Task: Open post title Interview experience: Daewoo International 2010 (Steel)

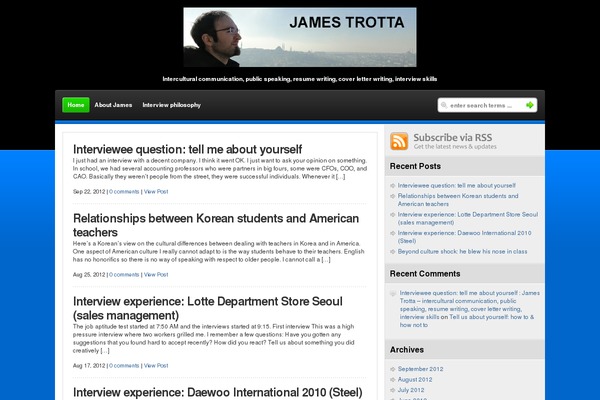Action: pos(217,392)
